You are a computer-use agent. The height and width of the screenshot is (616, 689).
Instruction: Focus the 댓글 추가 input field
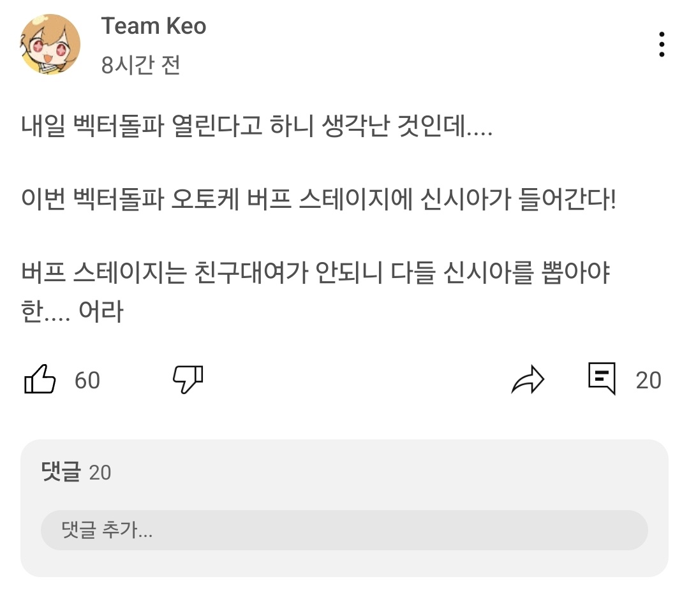[344, 530]
